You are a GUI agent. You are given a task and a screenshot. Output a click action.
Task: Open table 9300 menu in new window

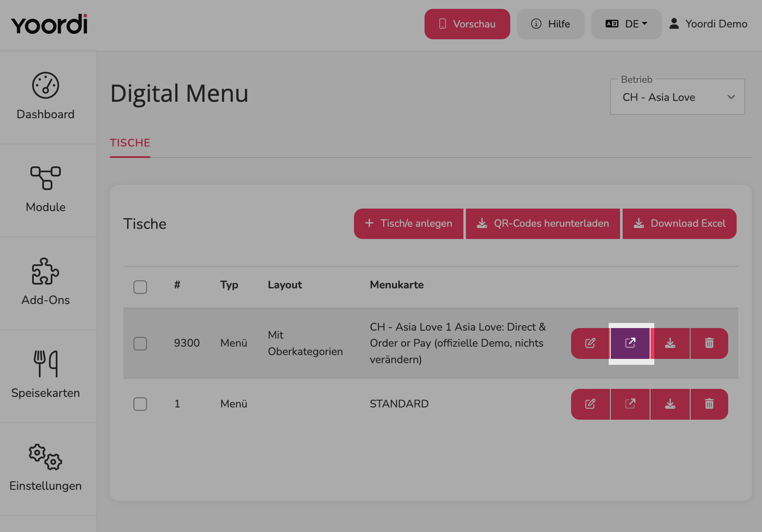click(x=630, y=343)
